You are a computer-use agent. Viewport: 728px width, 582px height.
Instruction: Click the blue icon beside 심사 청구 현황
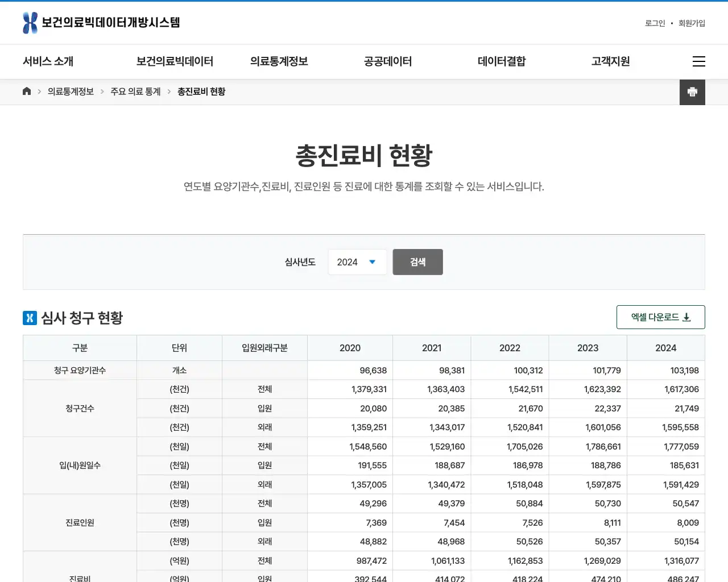click(x=30, y=318)
